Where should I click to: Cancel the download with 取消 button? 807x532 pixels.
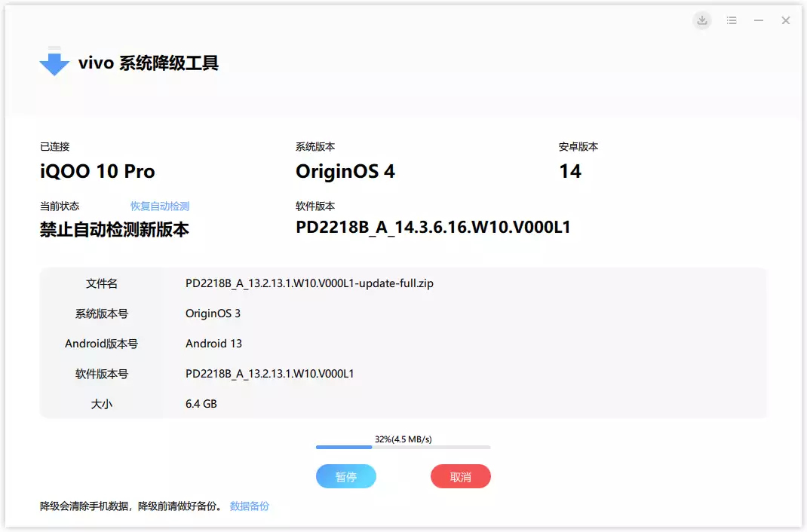[x=461, y=476]
